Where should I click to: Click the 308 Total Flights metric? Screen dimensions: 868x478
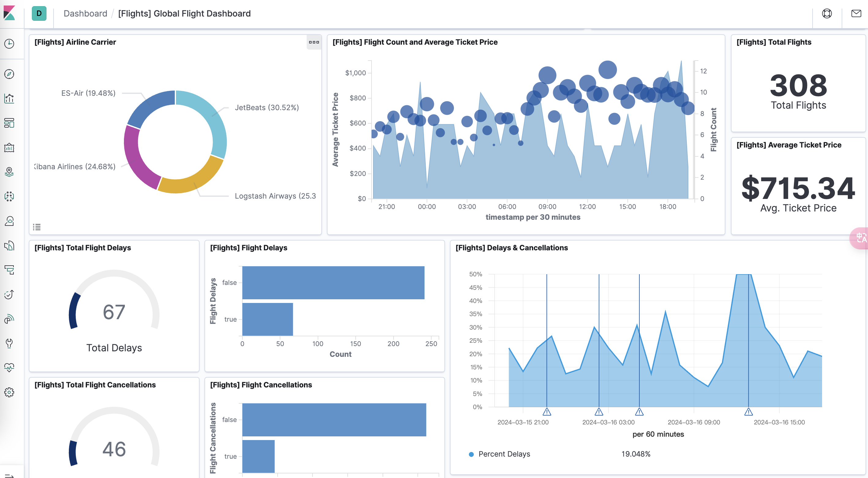pos(799,86)
